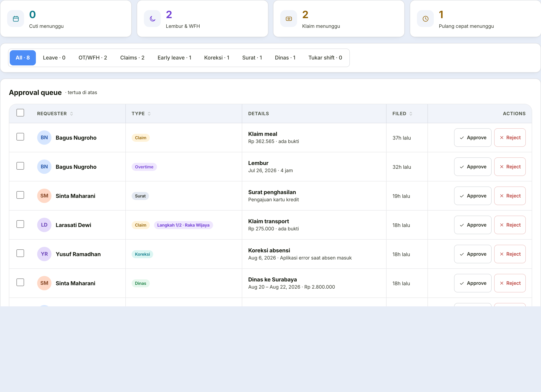The image size is (541, 392).
Task: Click BN avatar in Lembur row
Action: click(x=44, y=167)
